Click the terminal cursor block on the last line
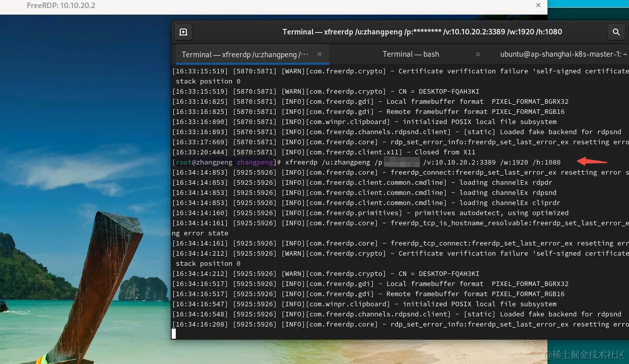Viewport: 629px width, 364px height. click(174, 334)
